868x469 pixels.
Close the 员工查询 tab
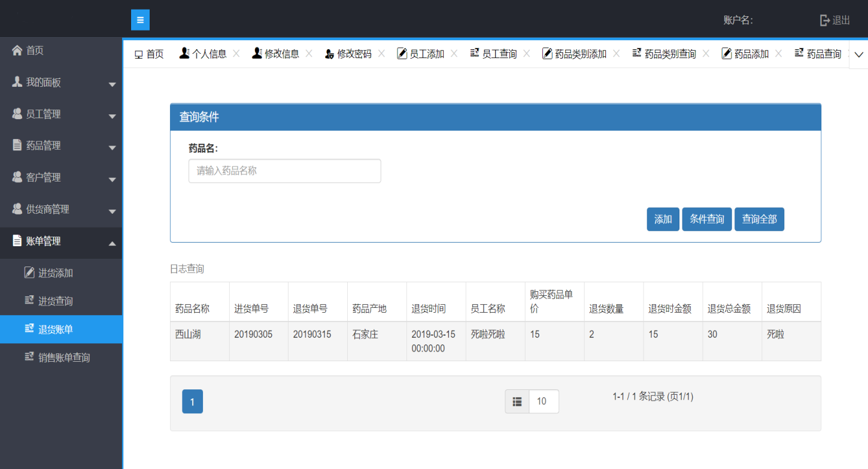pos(527,54)
